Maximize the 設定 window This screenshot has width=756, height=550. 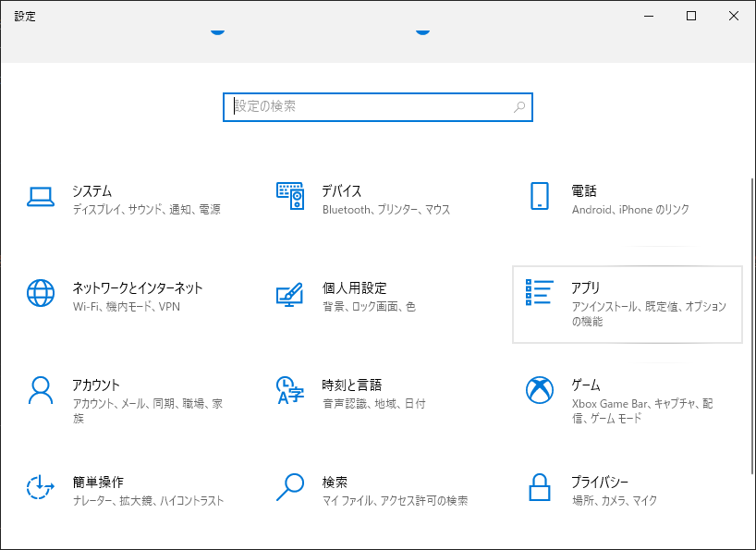click(x=691, y=16)
